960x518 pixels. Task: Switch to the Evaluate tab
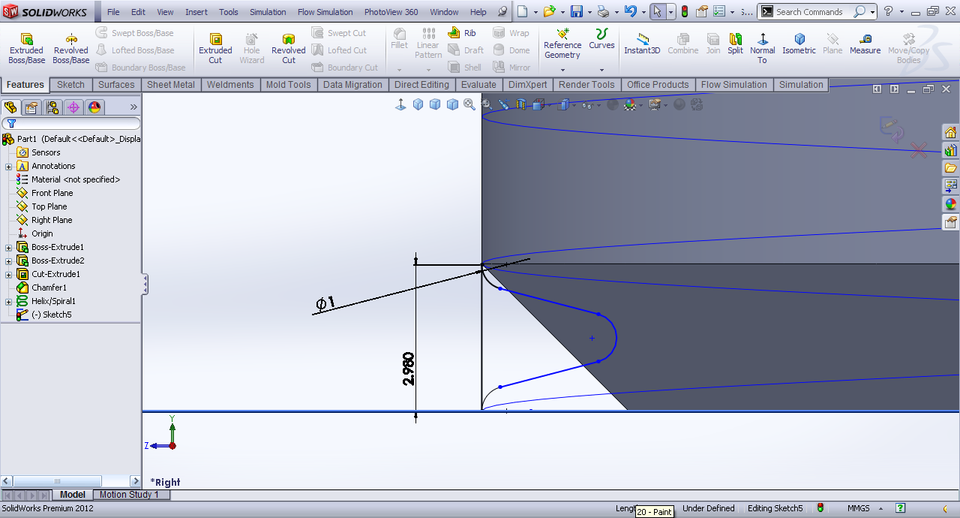click(478, 84)
